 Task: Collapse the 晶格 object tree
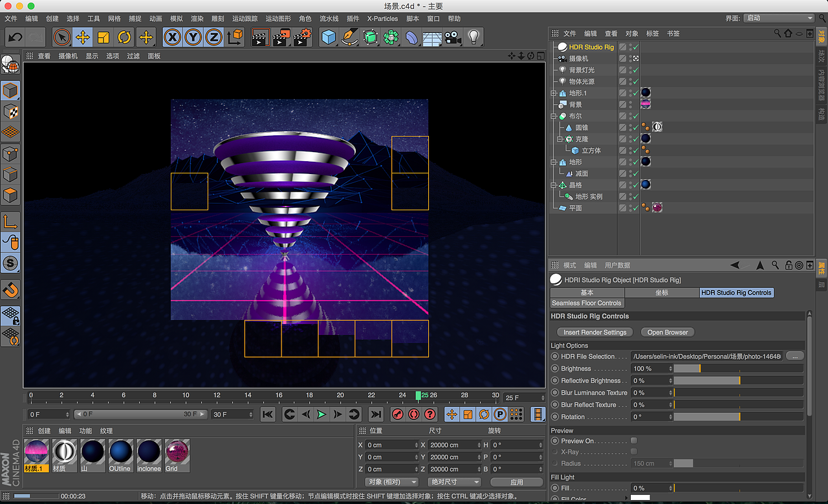554,185
